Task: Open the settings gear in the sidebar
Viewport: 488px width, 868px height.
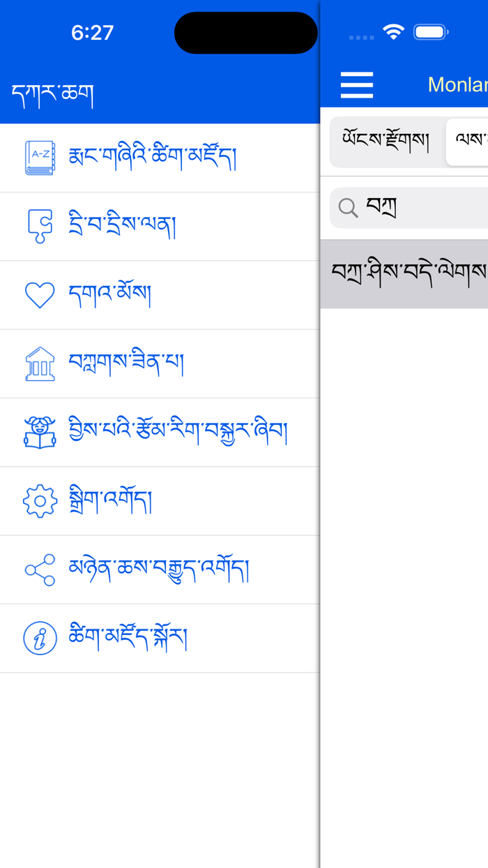Action: click(40, 500)
